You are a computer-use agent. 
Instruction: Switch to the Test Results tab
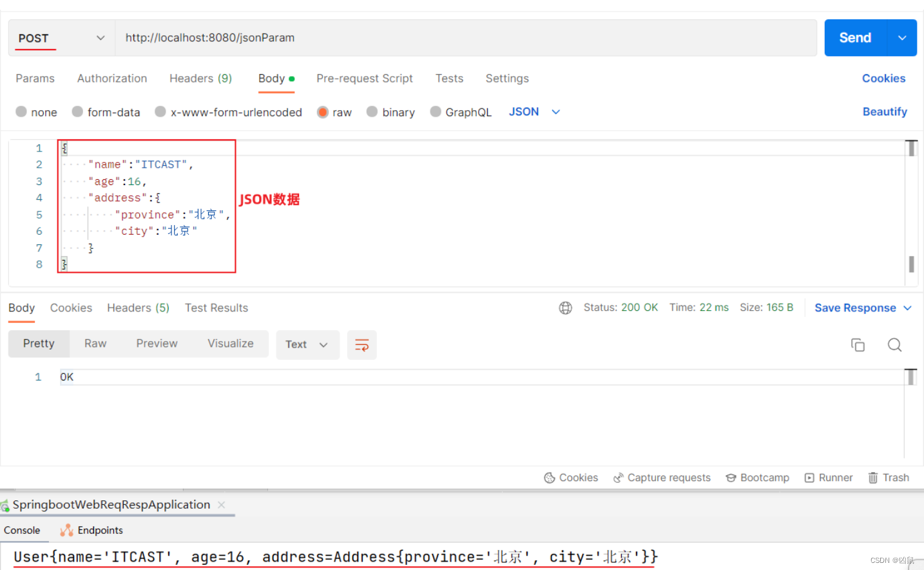coord(217,308)
